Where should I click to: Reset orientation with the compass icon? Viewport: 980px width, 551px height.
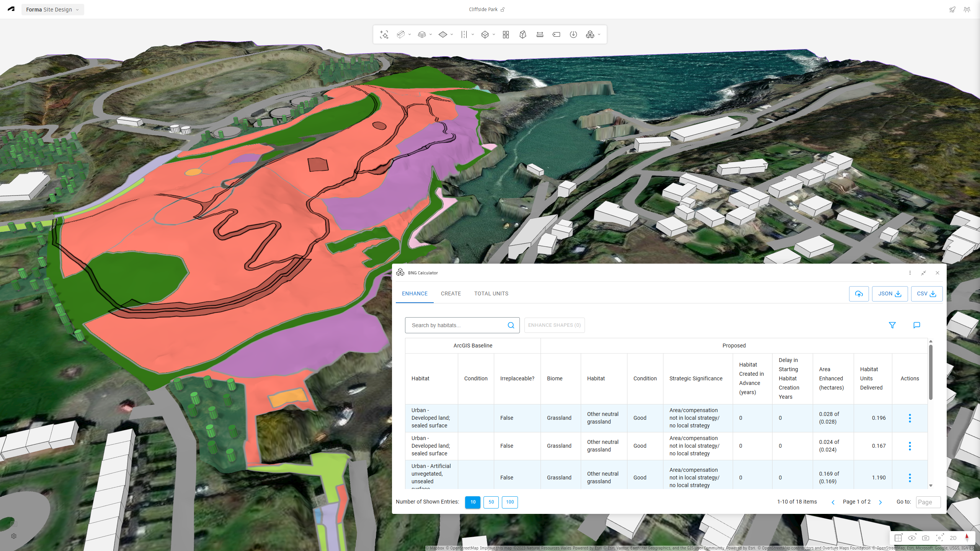(967, 538)
